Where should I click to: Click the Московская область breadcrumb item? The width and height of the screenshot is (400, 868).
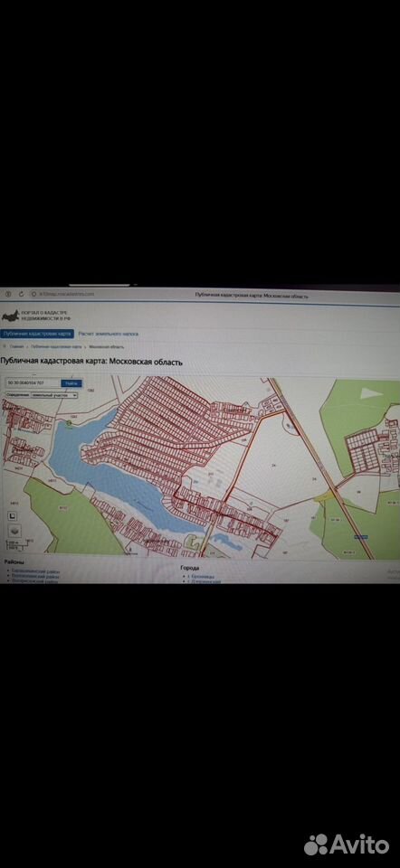pyautogui.click(x=107, y=346)
